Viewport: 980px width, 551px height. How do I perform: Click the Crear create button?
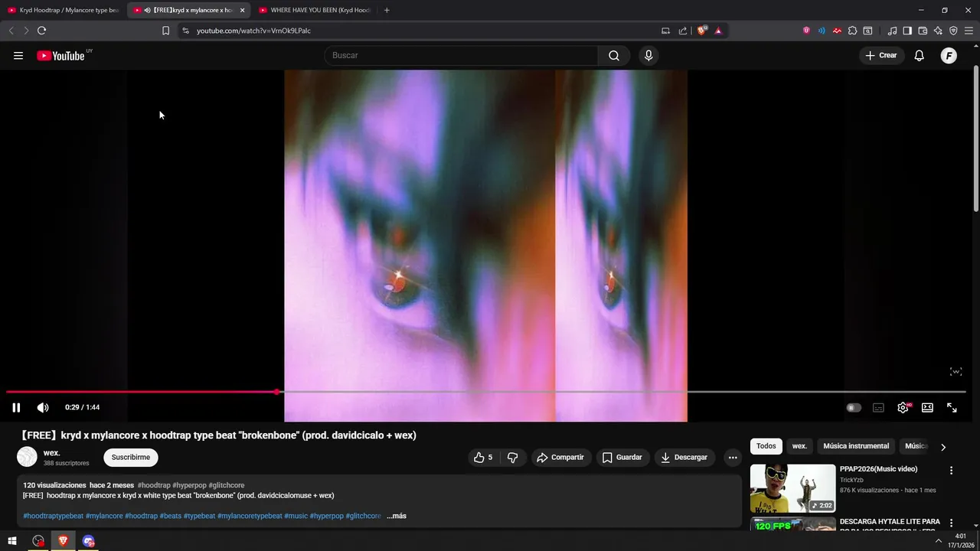[x=881, y=55]
